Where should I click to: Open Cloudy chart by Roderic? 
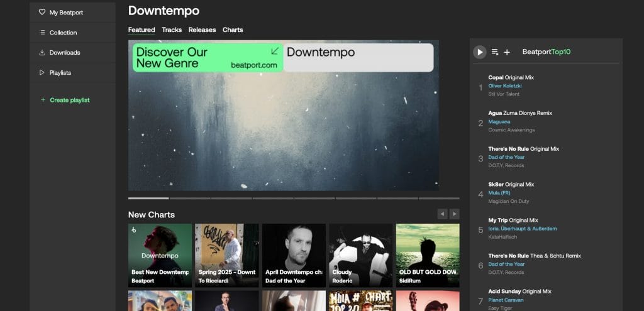pyautogui.click(x=360, y=255)
